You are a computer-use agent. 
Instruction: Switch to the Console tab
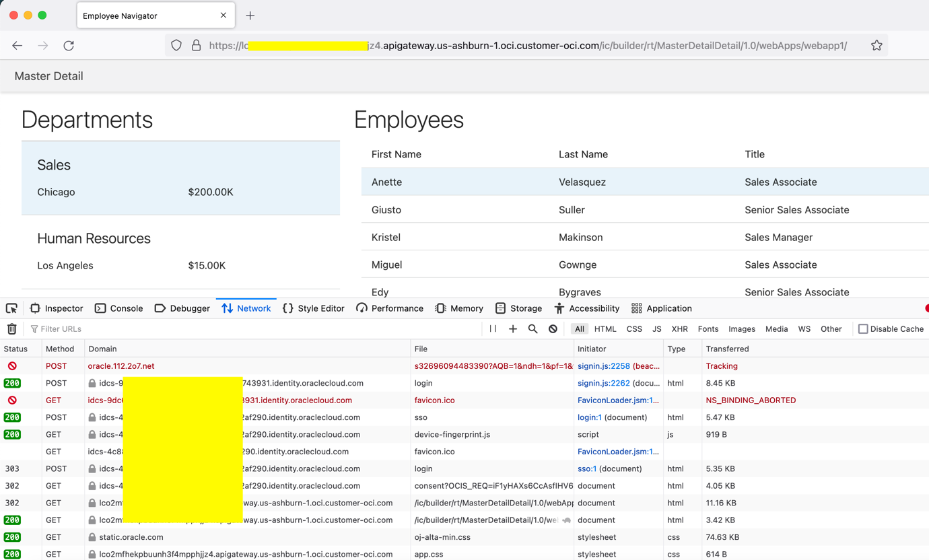click(118, 308)
